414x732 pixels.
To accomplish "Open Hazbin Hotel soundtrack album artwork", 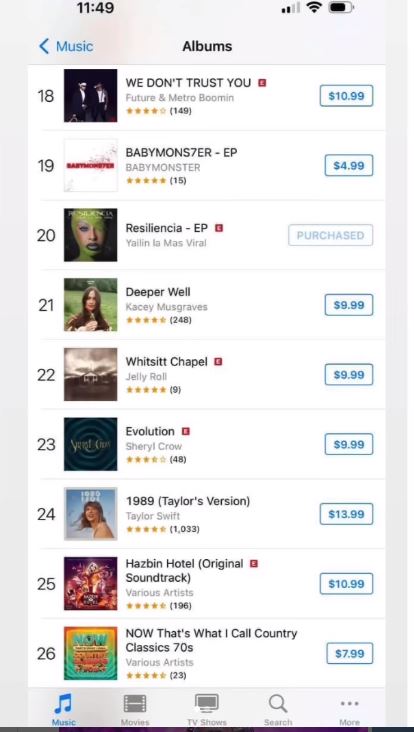I will pos(91,584).
